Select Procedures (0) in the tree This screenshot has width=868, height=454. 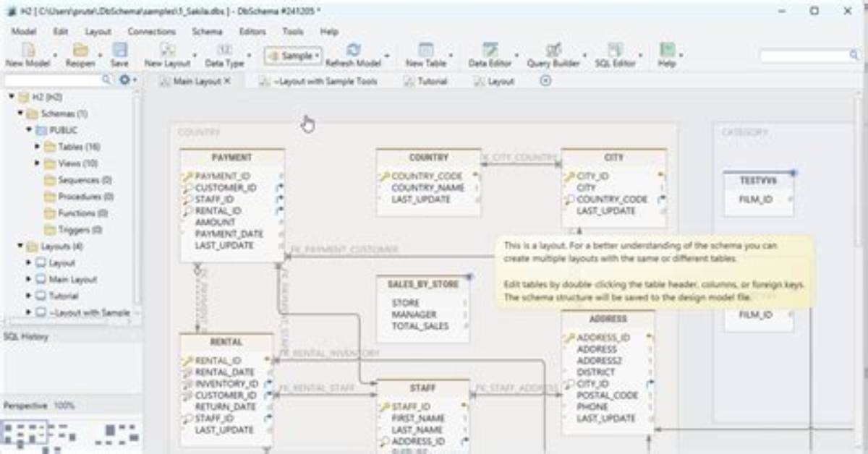tap(80, 197)
